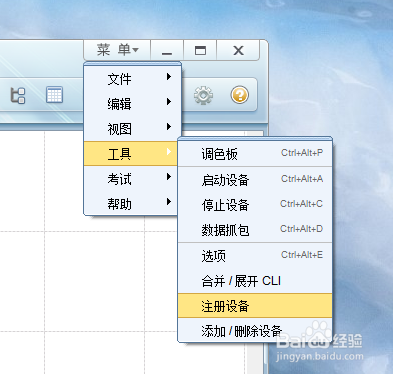
Task: Click the settings gear icon in toolbar
Action: pyautogui.click(x=203, y=95)
